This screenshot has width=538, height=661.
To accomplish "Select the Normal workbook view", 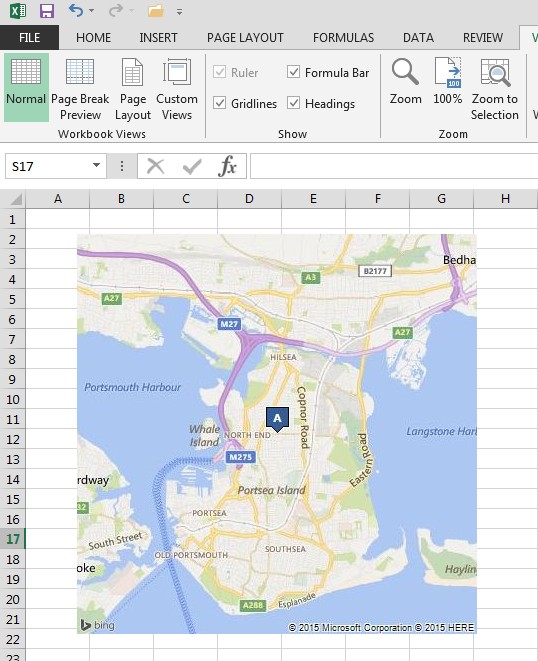I will (x=26, y=87).
